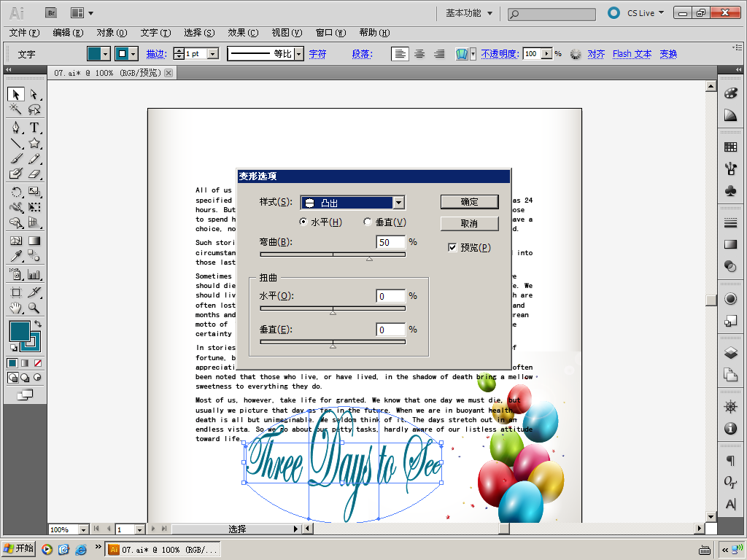Open the 文件(F) menu

24,32
